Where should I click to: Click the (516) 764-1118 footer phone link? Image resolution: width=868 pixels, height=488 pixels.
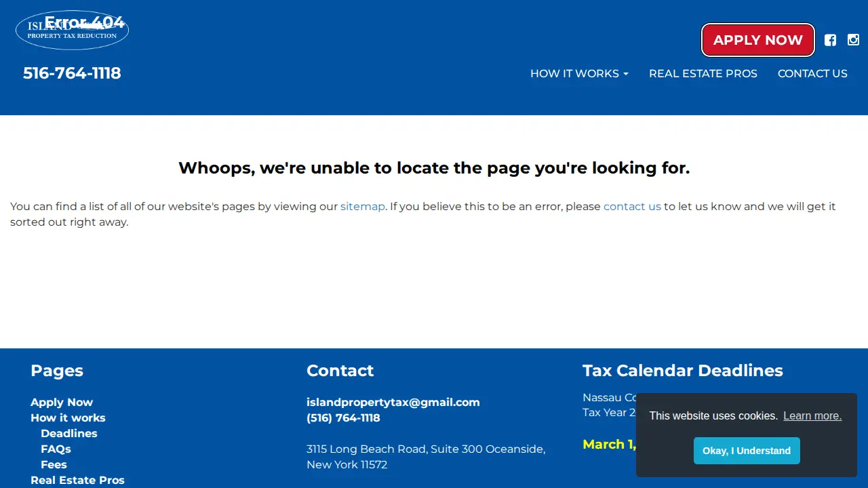coord(343,418)
